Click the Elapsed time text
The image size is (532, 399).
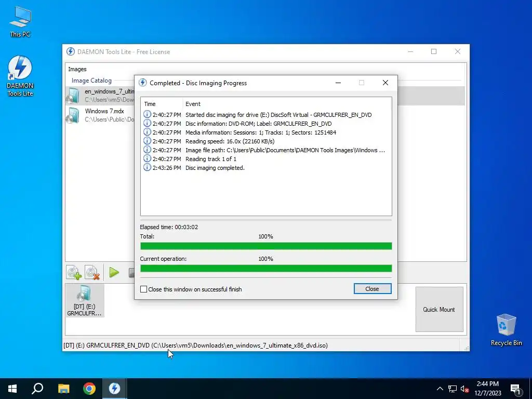click(x=169, y=227)
